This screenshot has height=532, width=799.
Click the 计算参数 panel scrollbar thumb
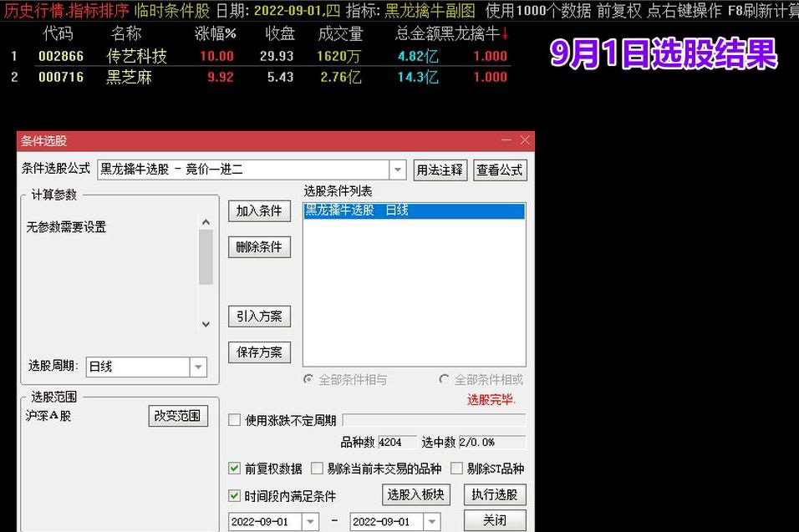[x=206, y=256]
